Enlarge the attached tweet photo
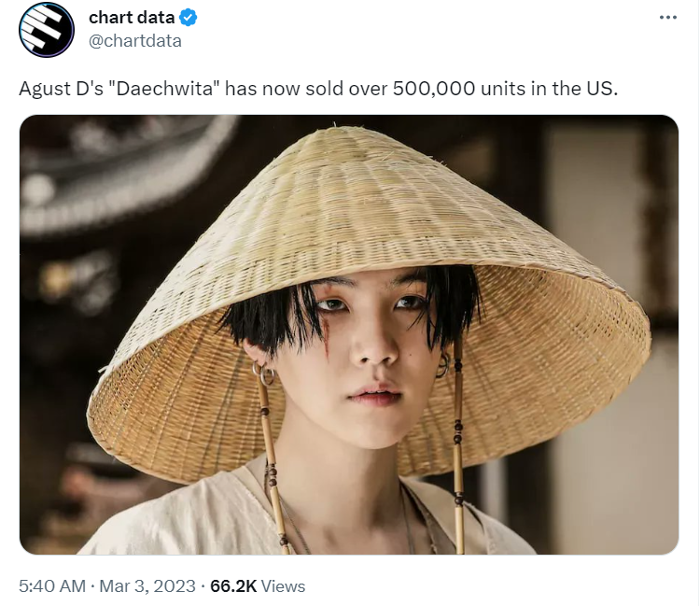Viewport: 700px width, 606px height. coord(349,334)
